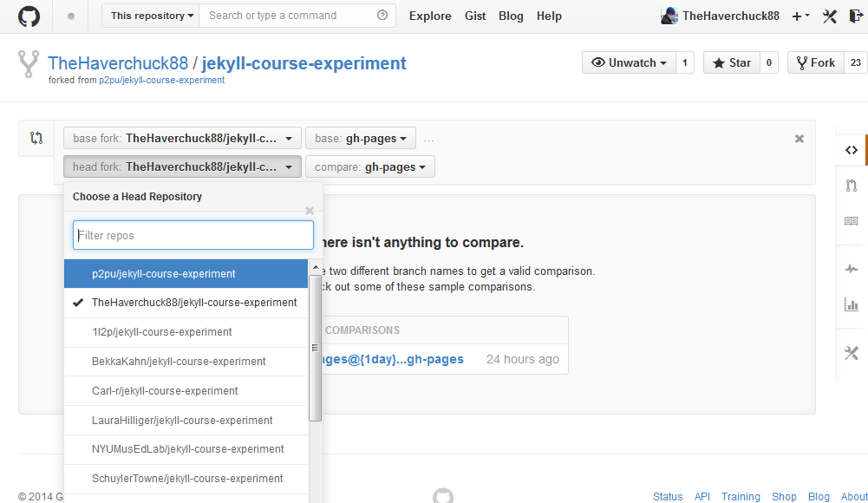
Task: Open the gh-pages@{1day}...gh-pages sample comparison
Action: (392, 359)
